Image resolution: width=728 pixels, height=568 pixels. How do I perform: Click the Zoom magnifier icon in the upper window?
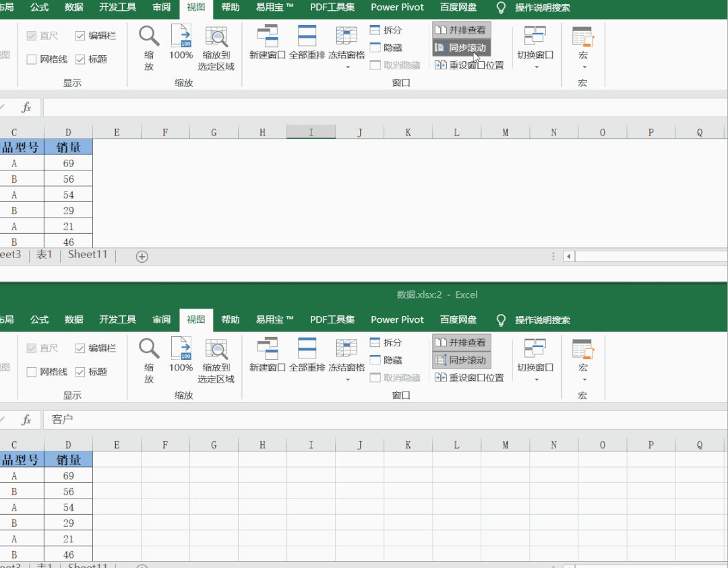pyautogui.click(x=149, y=36)
